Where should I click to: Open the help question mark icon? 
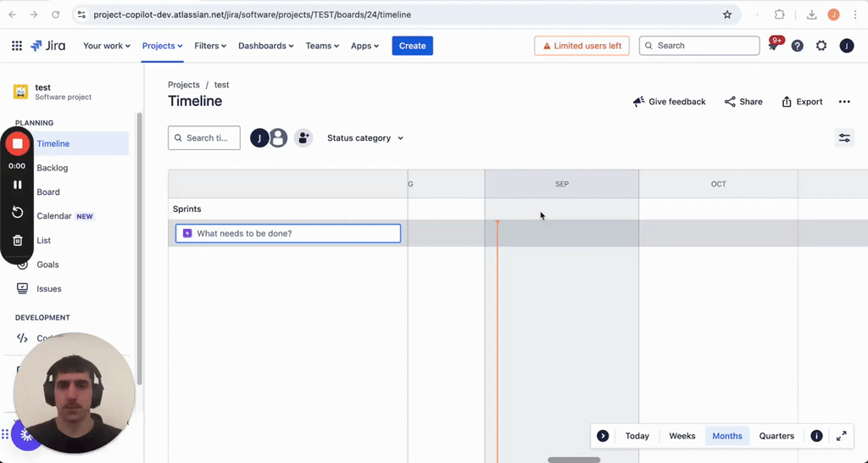point(797,46)
